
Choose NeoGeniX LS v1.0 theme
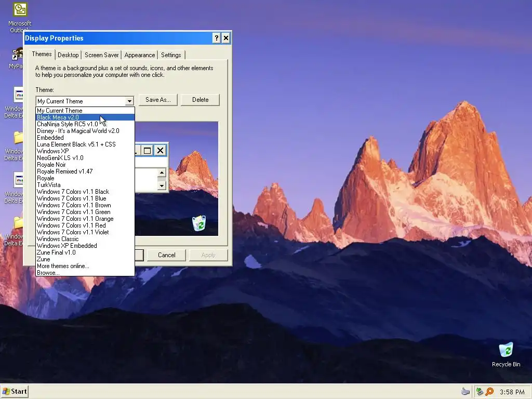[85, 158]
